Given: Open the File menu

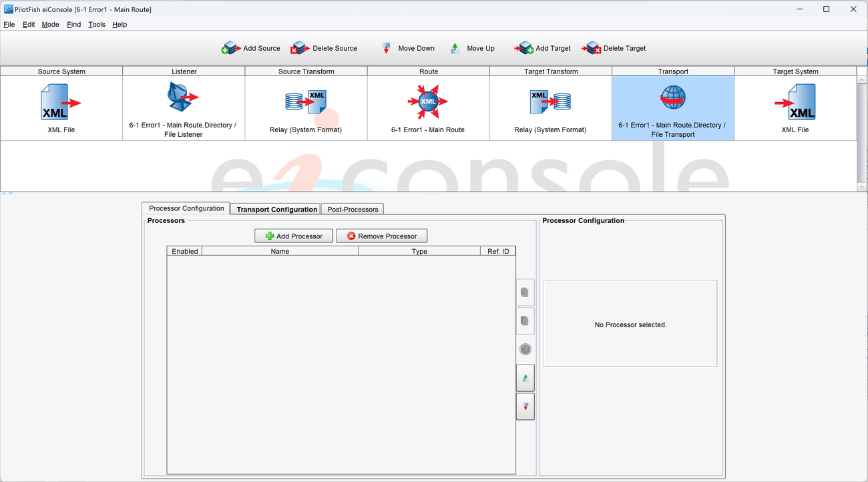Looking at the screenshot, I should (9, 25).
